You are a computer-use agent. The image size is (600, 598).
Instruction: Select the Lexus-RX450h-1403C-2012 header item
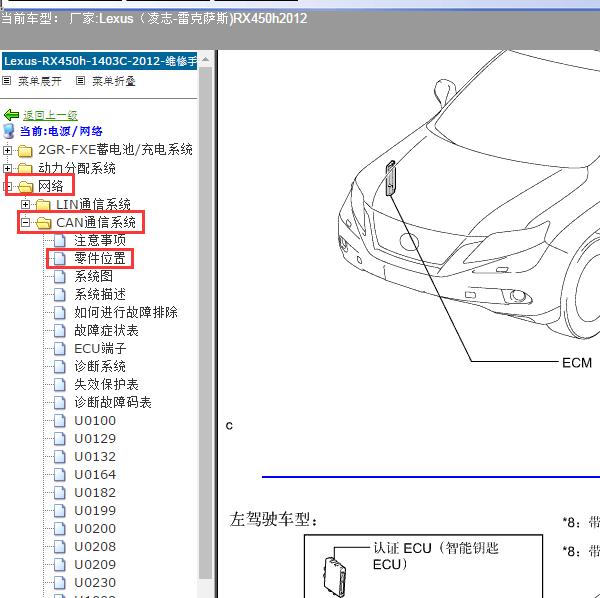click(99, 61)
